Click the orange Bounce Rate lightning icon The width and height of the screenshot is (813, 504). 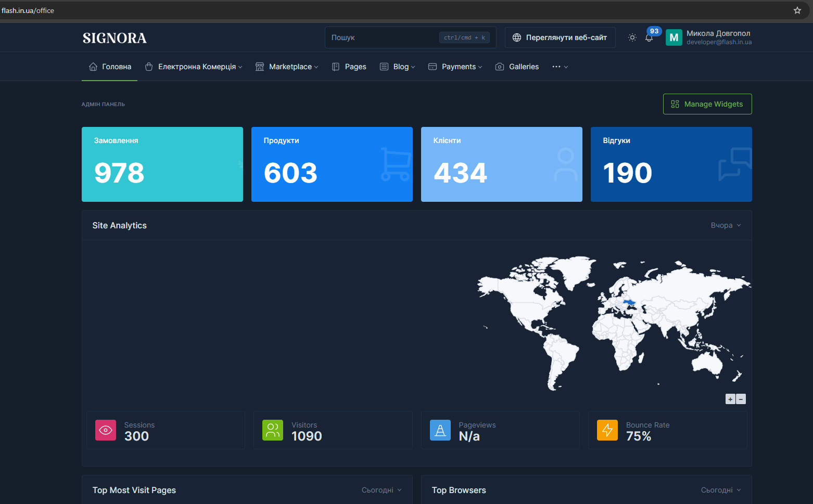point(607,430)
